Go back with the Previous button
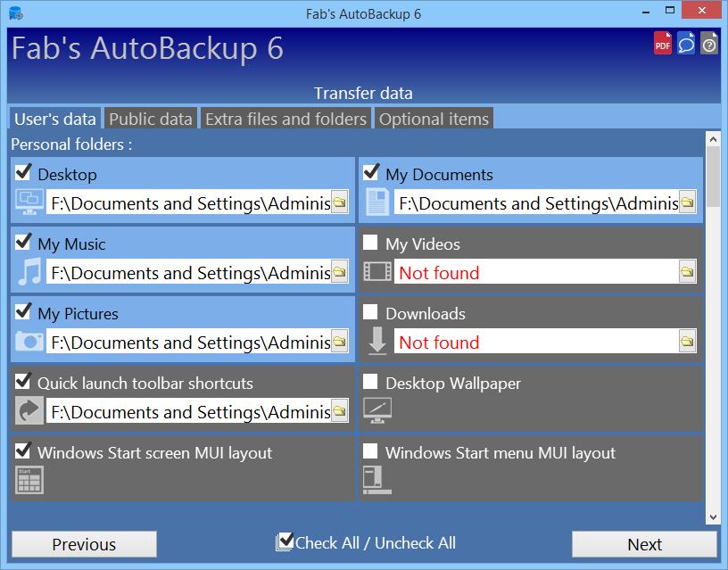728x570 pixels. click(x=84, y=544)
